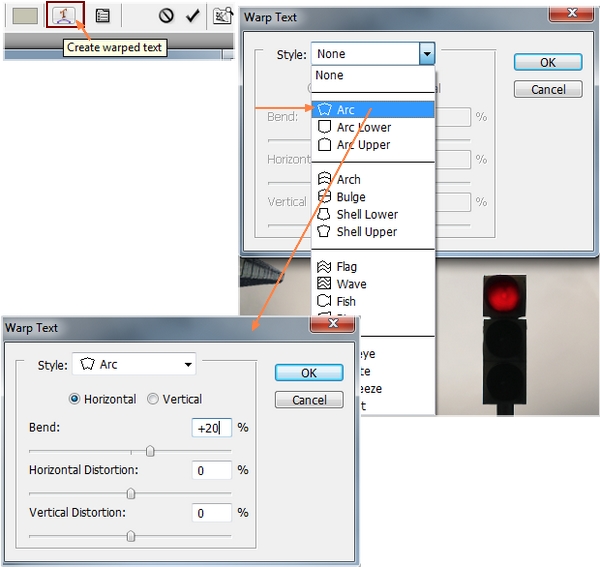Select the Horizontal radio button

point(74,399)
